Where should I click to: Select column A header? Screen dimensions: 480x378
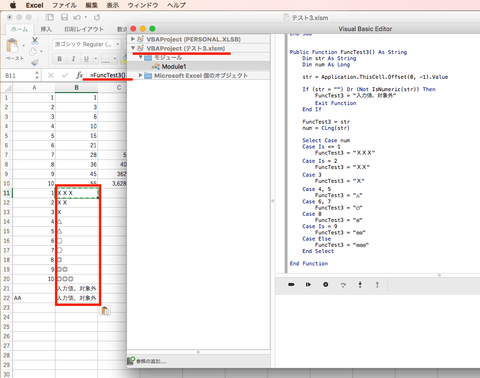pos(34,88)
